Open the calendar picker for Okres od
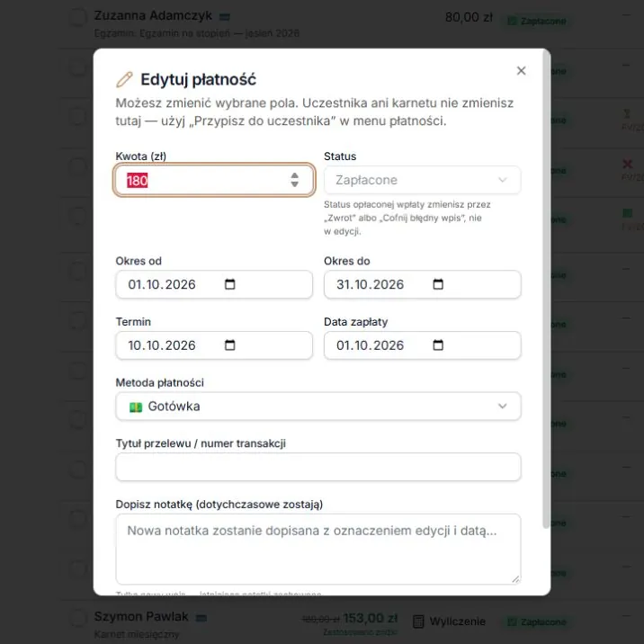Image resolution: width=644 pixels, height=644 pixels. point(230,284)
